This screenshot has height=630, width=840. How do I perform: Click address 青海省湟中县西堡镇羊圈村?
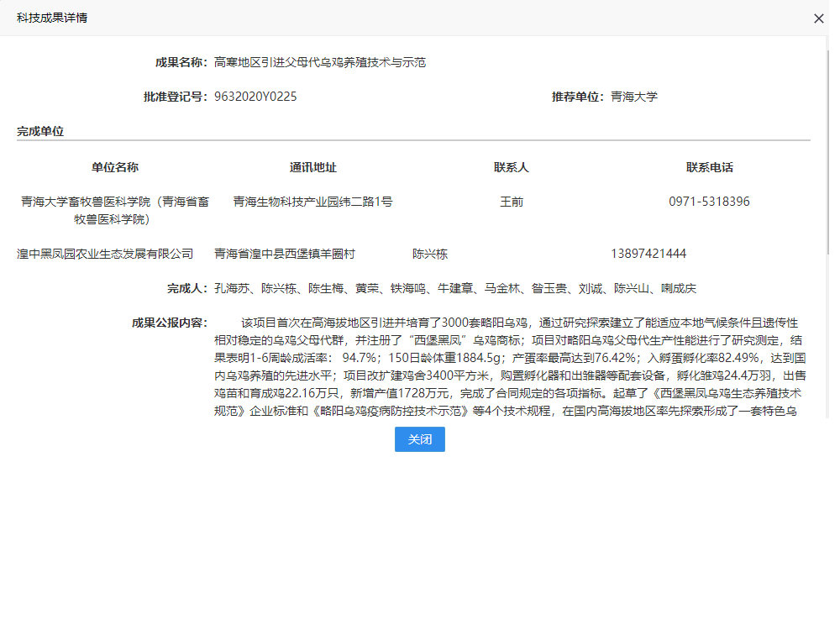point(285,254)
